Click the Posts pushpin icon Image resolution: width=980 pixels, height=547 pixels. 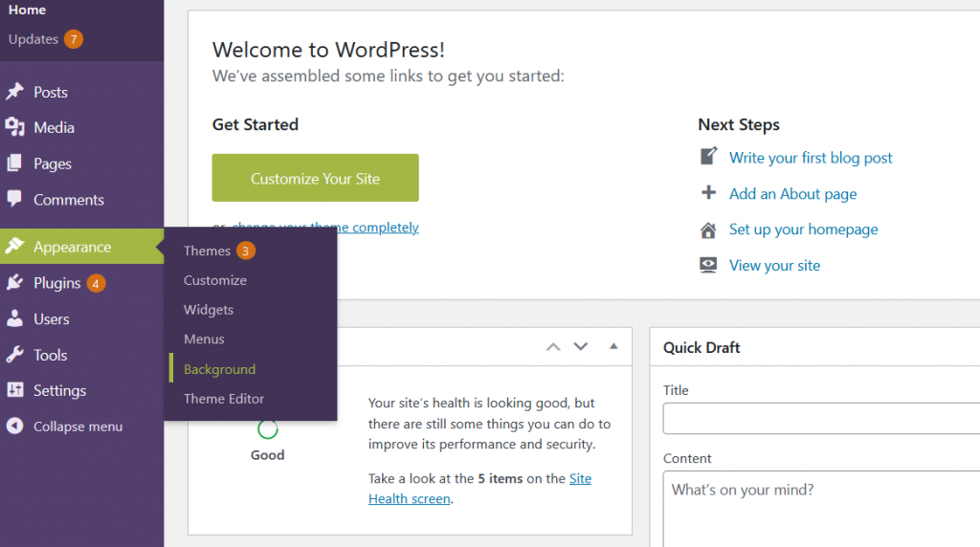(15, 91)
